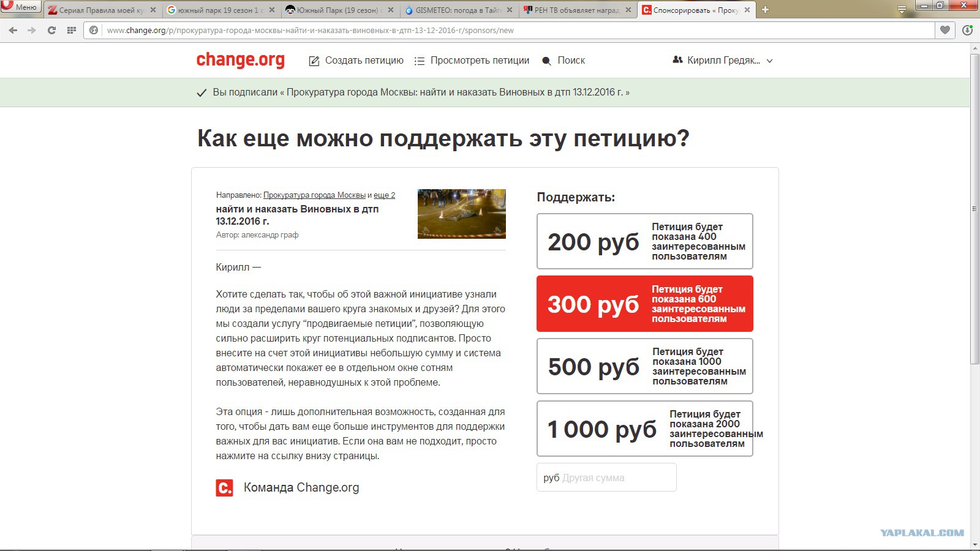Click the scrollbar down arrow

click(x=974, y=545)
